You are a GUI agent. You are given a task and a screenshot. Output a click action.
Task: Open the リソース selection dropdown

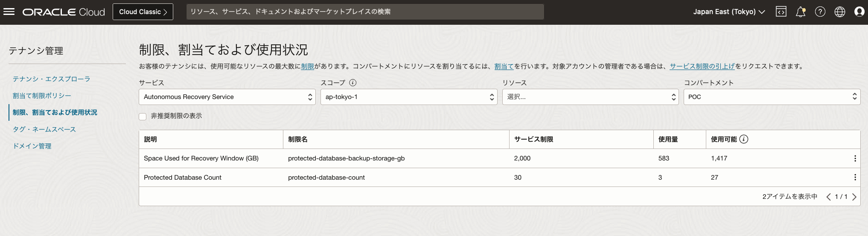pos(590,97)
